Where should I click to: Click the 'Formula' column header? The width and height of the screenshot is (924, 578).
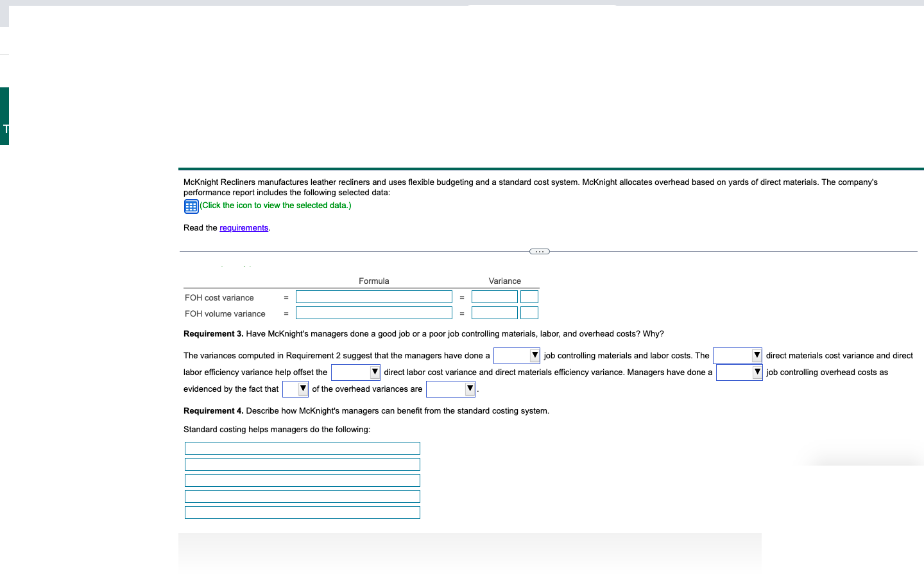point(374,281)
